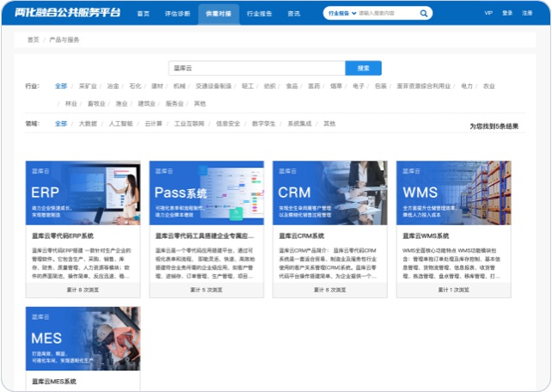Viewport: 552px width, 392px height.
Task: Filter field by 大数据
Action: pos(88,124)
